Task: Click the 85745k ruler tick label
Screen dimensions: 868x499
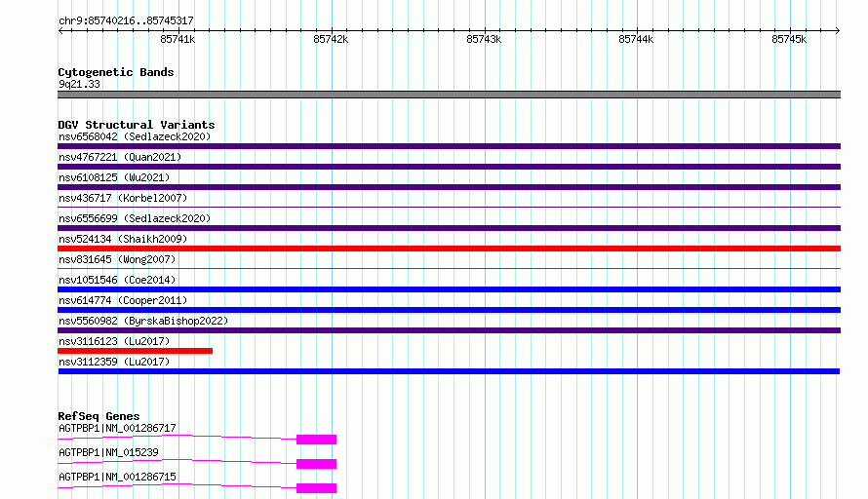Action: click(x=789, y=39)
